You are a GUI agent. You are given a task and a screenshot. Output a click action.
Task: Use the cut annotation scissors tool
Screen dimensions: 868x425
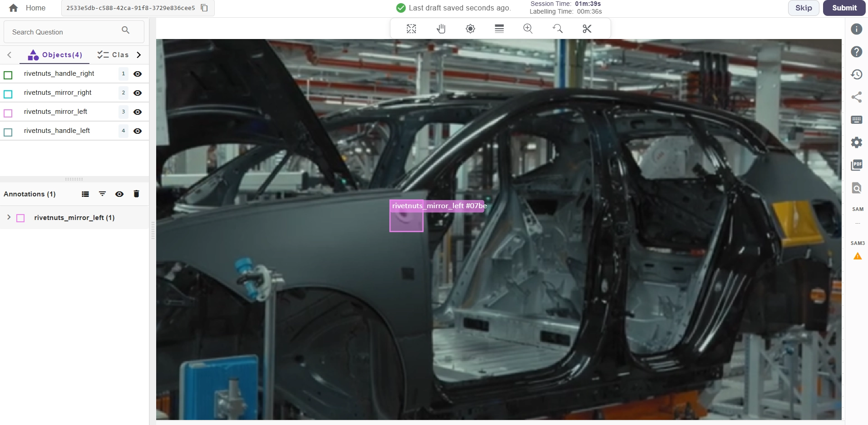[587, 29]
